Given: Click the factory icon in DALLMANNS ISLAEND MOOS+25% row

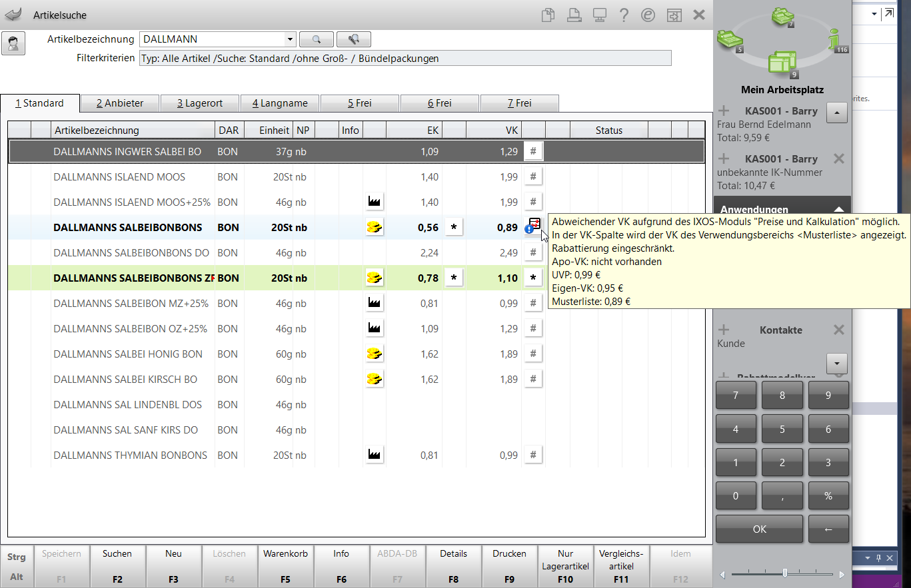Looking at the screenshot, I should (375, 202).
